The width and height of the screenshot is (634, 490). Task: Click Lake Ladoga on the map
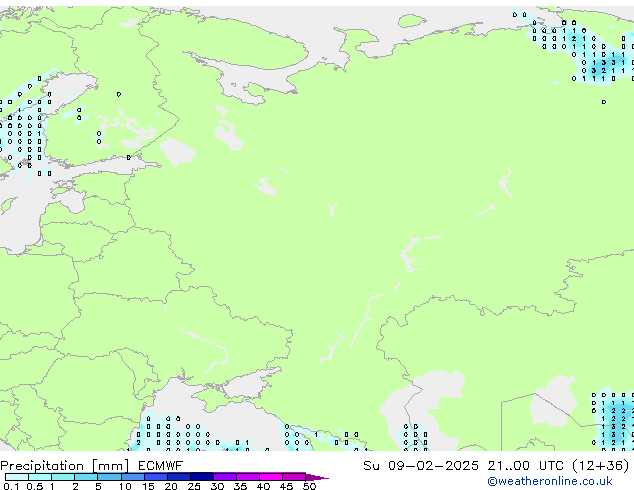178,152
